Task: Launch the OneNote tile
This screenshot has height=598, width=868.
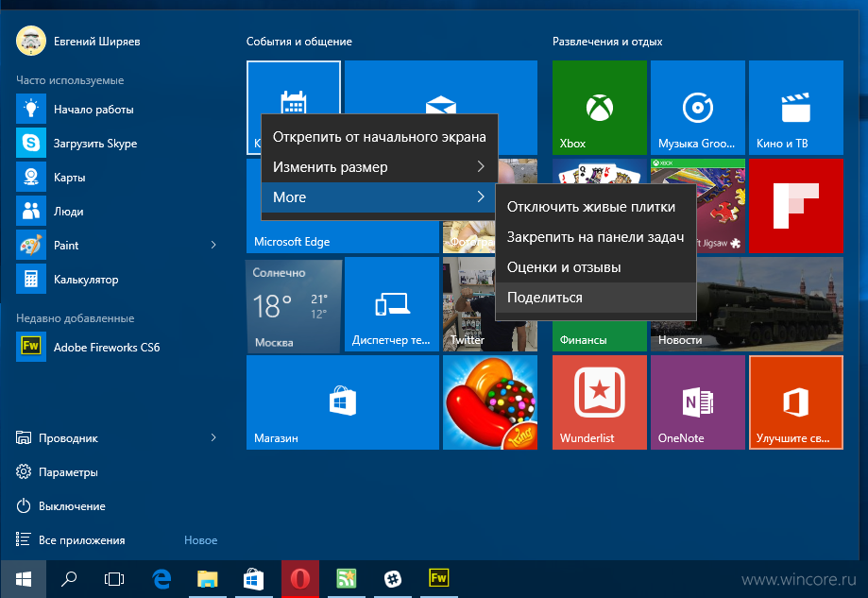Action: pos(697,402)
